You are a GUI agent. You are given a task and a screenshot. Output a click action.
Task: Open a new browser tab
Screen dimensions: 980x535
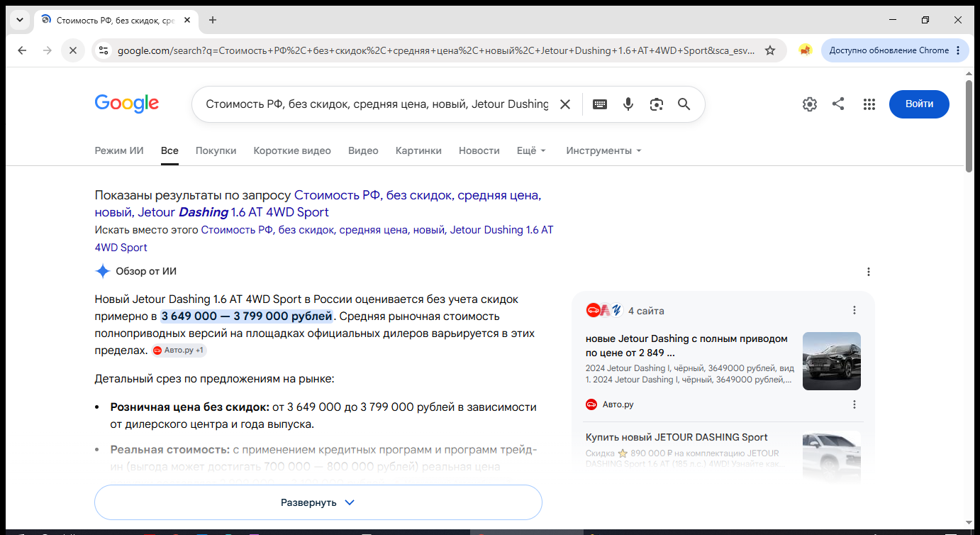tap(213, 20)
